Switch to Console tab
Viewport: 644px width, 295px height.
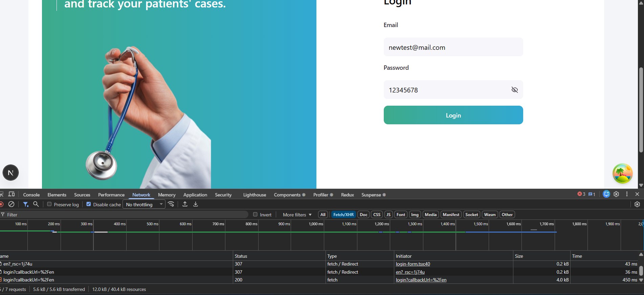(x=31, y=195)
